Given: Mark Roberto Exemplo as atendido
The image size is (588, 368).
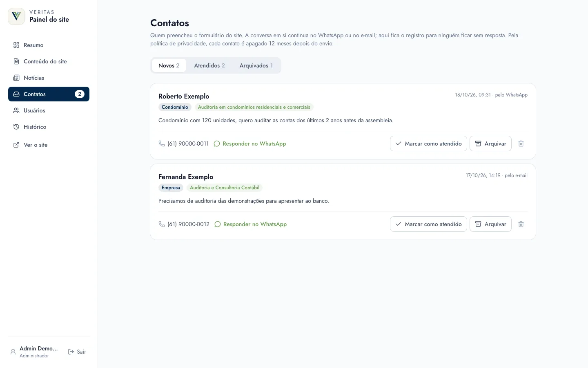Looking at the screenshot, I should click(x=428, y=144).
